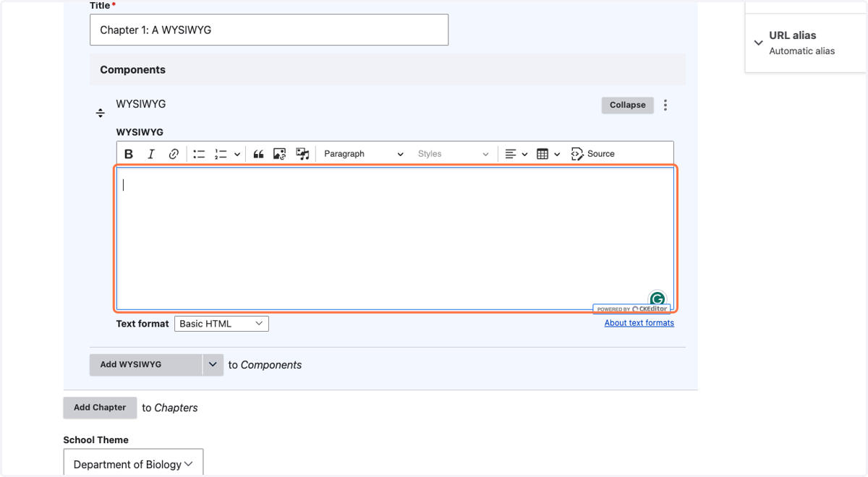The image size is (868, 477).
Task: Click inside the WYSIWYG text editing area
Action: pyautogui.click(x=395, y=239)
